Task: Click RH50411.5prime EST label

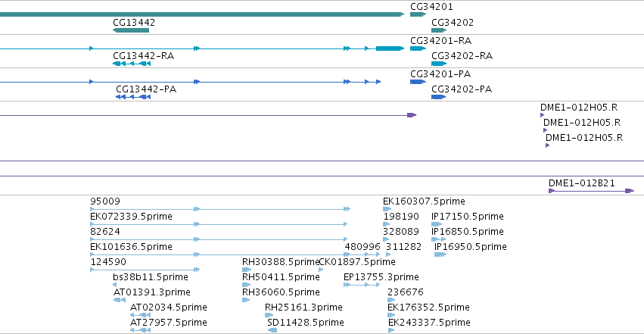Action: (281, 277)
